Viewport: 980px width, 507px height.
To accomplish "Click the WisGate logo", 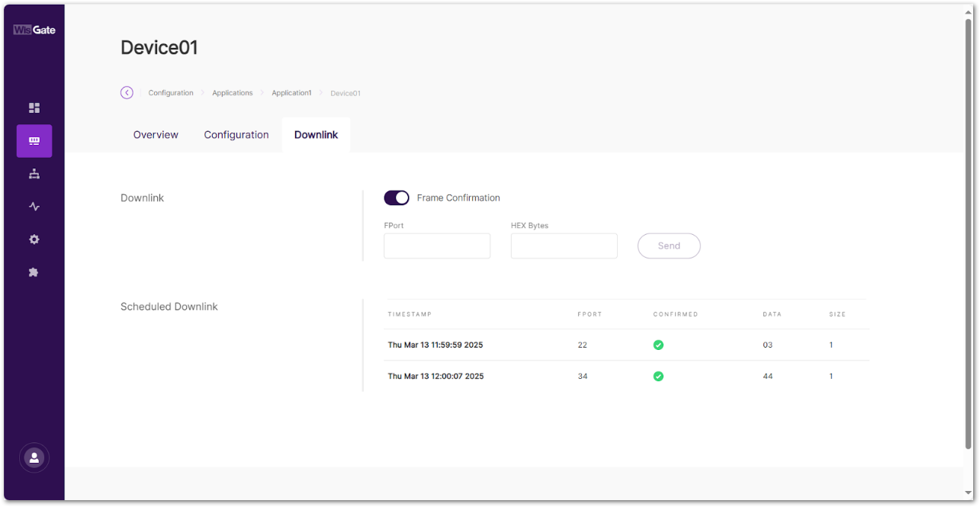I will click(x=34, y=30).
